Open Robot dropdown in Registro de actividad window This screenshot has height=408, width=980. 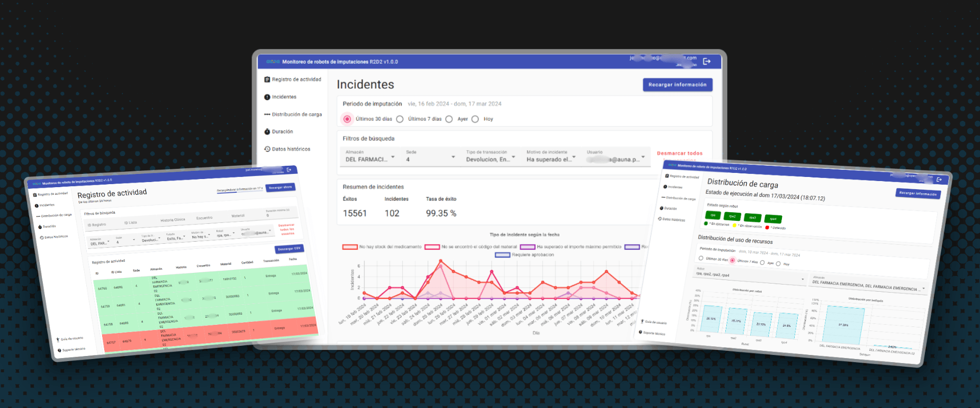pyautogui.click(x=226, y=234)
